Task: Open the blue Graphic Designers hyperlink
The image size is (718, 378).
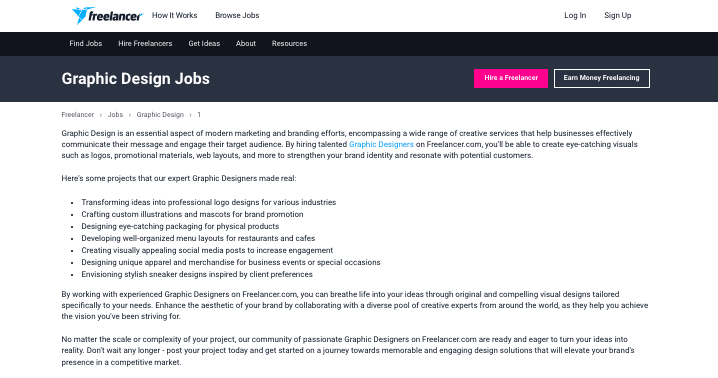Action: click(x=381, y=144)
